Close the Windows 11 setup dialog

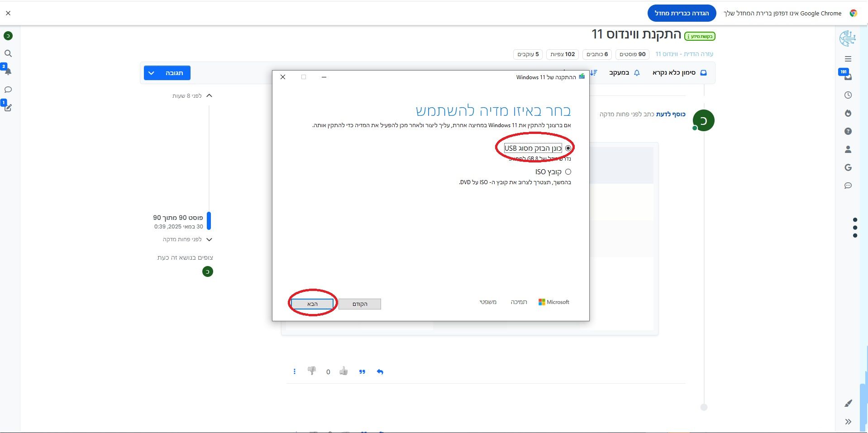283,77
